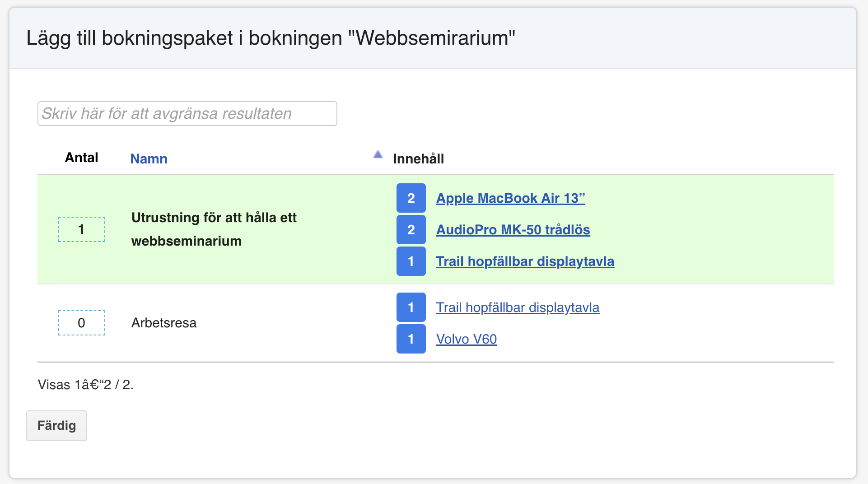
Task: Select quantity field for Arbetsresa package
Action: click(x=82, y=323)
